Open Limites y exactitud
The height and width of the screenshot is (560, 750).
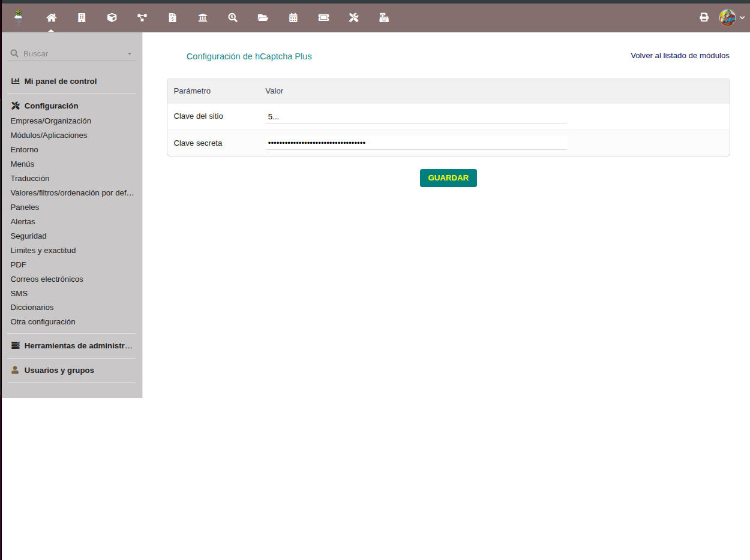[43, 250]
